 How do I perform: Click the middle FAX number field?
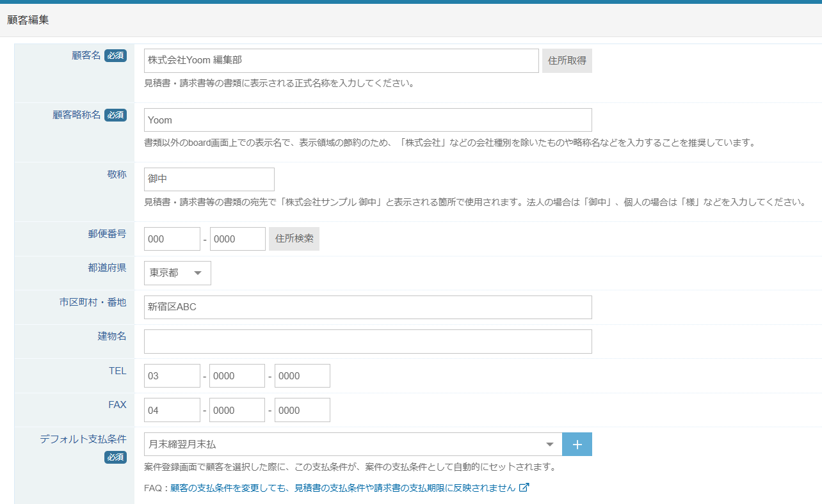[237, 411]
